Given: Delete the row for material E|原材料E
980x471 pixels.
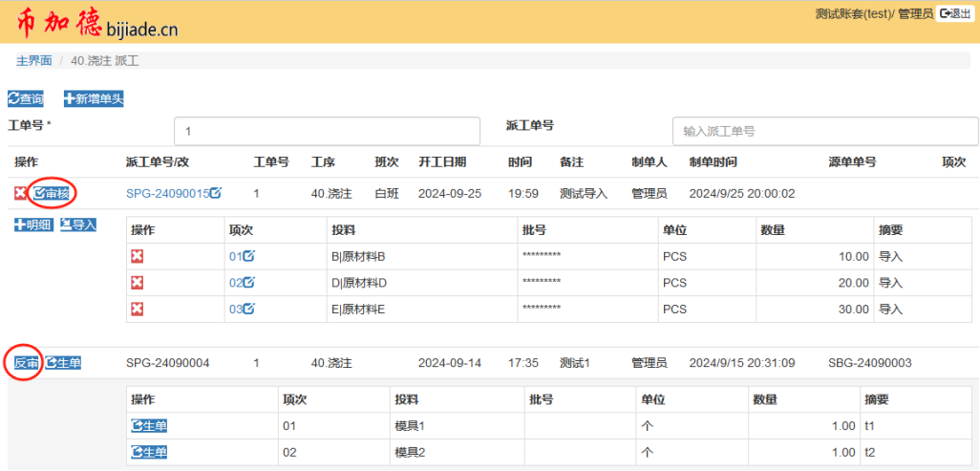Looking at the screenshot, I should click(x=138, y=309).
